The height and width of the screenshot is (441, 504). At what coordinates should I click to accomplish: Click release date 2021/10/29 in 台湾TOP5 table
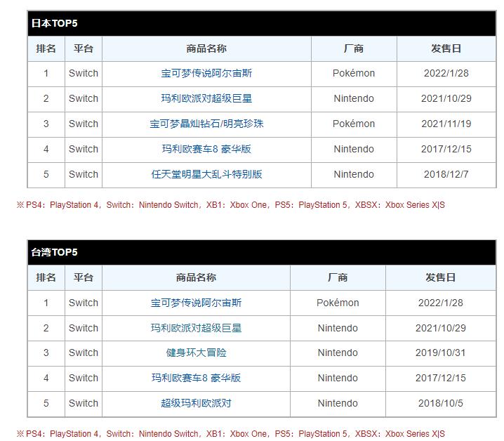pyautogui.click(x=440, y=328)
